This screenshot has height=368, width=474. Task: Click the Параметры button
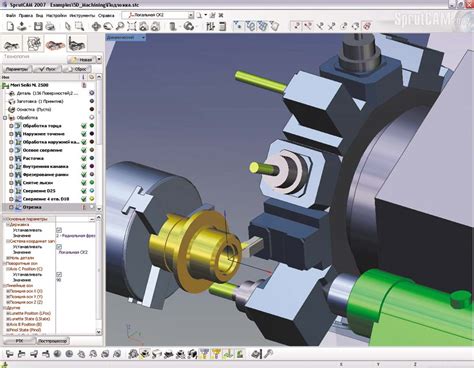[x=17, y=69]
